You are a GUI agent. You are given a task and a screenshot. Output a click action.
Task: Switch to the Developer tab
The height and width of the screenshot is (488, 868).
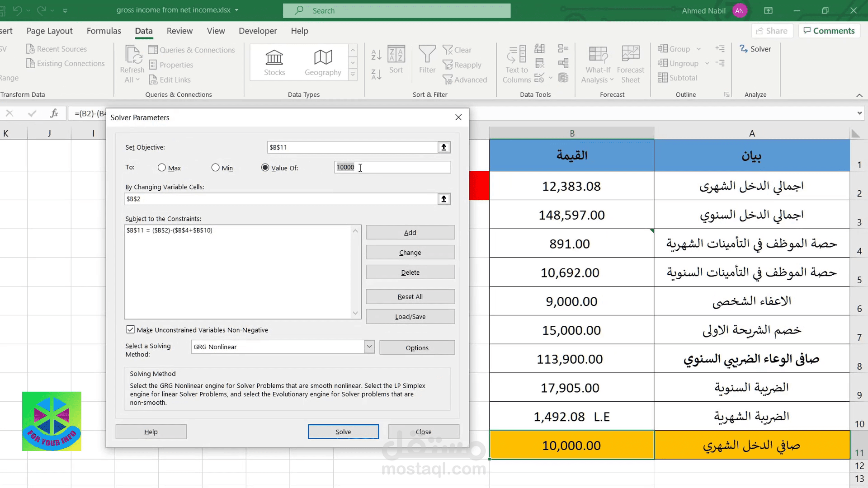point(258,31)
